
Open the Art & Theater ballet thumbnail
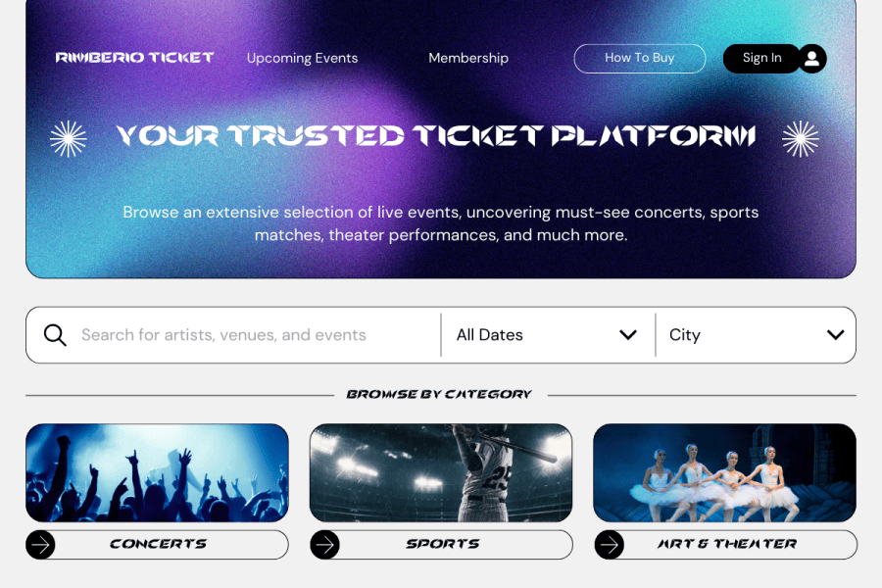tap(724, 472)
